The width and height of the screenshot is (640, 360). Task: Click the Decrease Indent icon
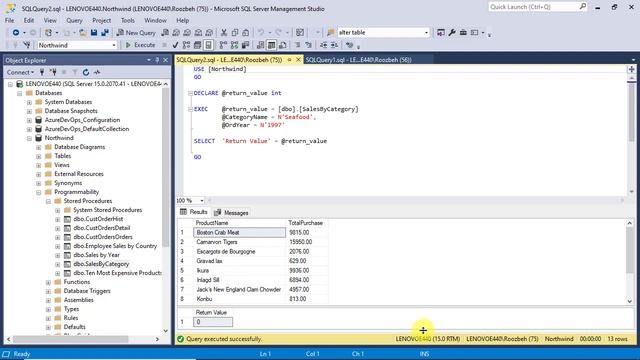[323, 45]
